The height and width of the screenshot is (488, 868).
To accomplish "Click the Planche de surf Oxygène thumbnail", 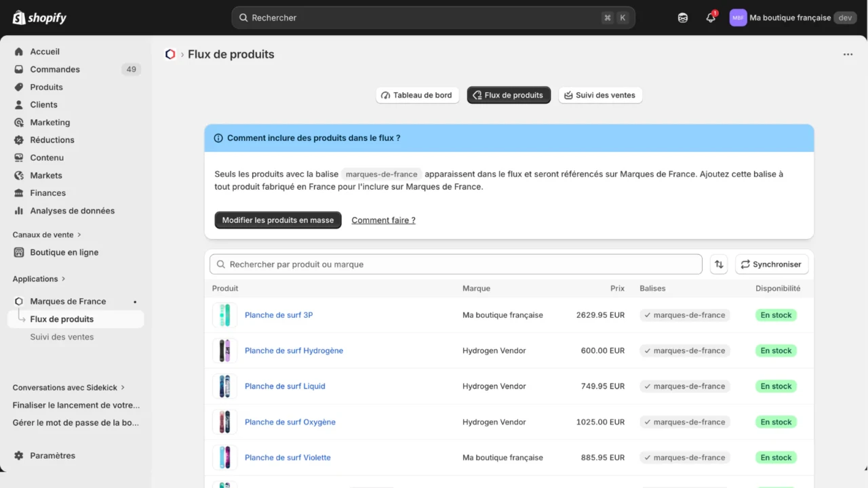I will coord(224,422).
